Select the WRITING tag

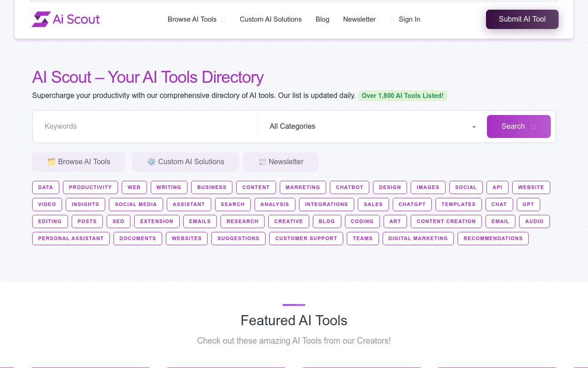coord(169,187)
